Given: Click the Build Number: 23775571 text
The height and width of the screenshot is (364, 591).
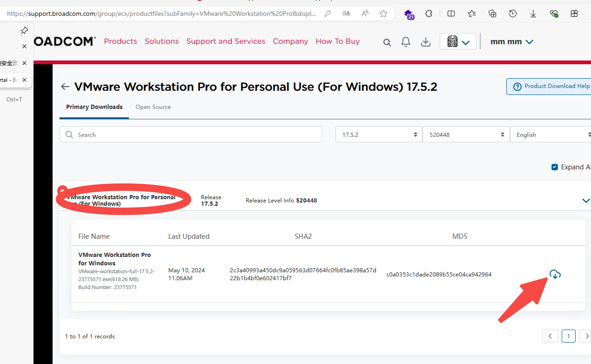Looking at the screenshot, I should 107,287.
